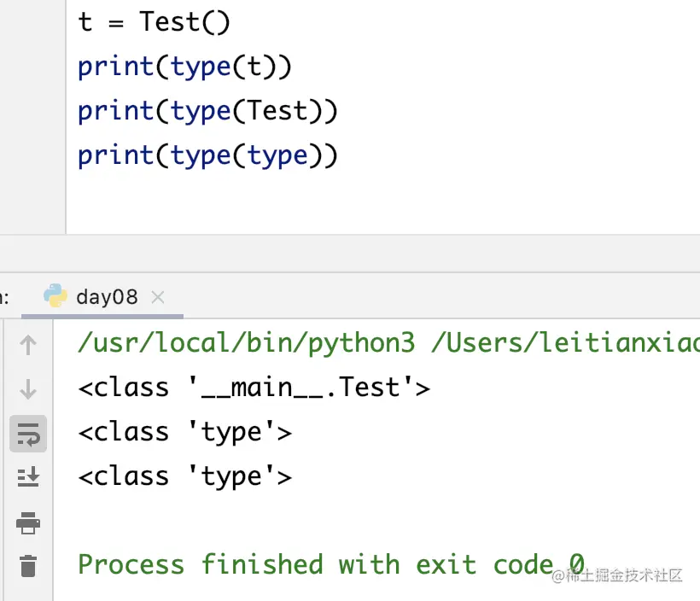Select the day08 run tab

[x=106, y=297]
